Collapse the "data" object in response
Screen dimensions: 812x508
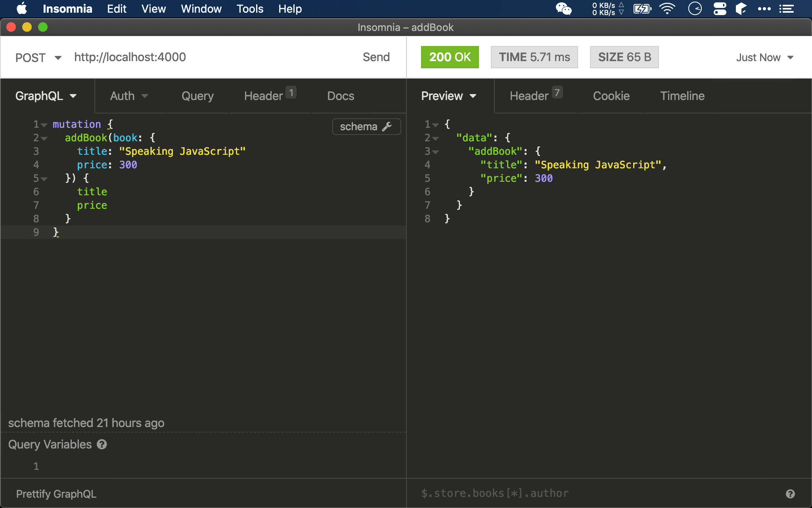[435, 139]
